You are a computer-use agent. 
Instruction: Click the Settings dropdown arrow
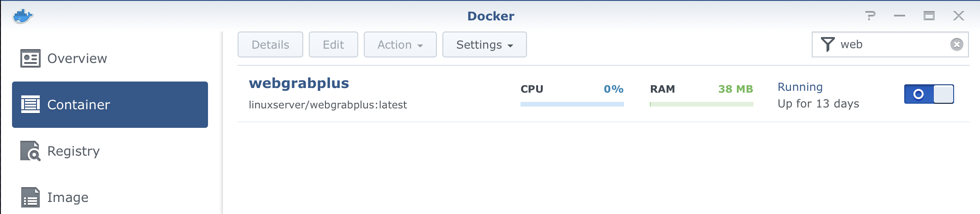510,46
